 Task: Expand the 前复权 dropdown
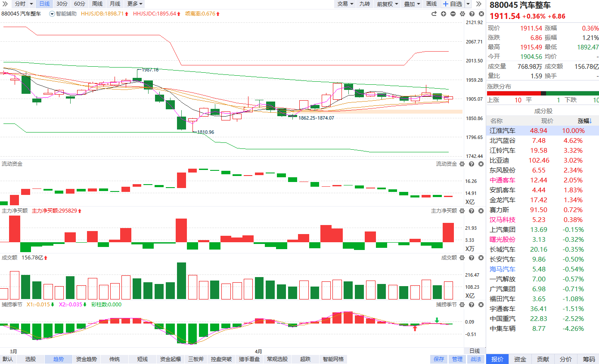click(x=388, y=4)
